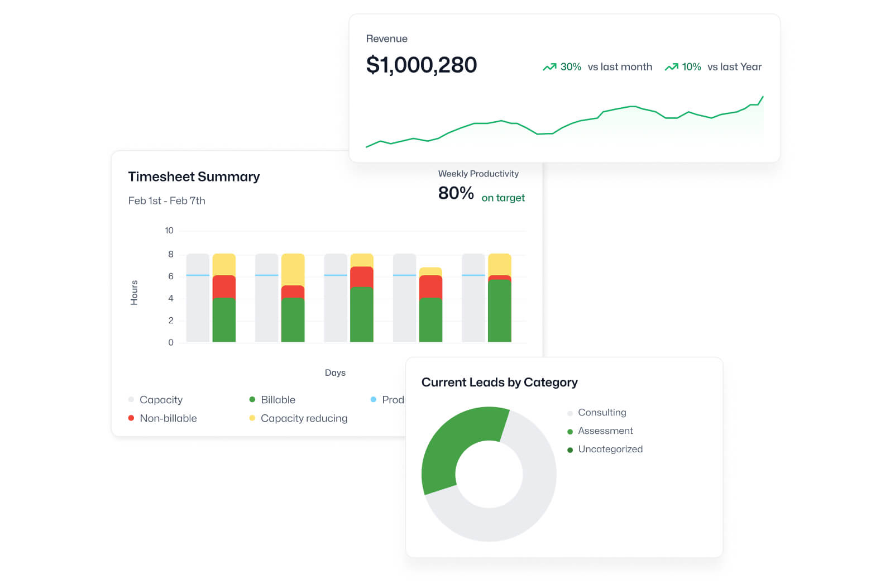Viewport: 871px width, 588px height.
Task: Click the partially hidden Prod legend blue dot
Action: click(x=374, y=400)
